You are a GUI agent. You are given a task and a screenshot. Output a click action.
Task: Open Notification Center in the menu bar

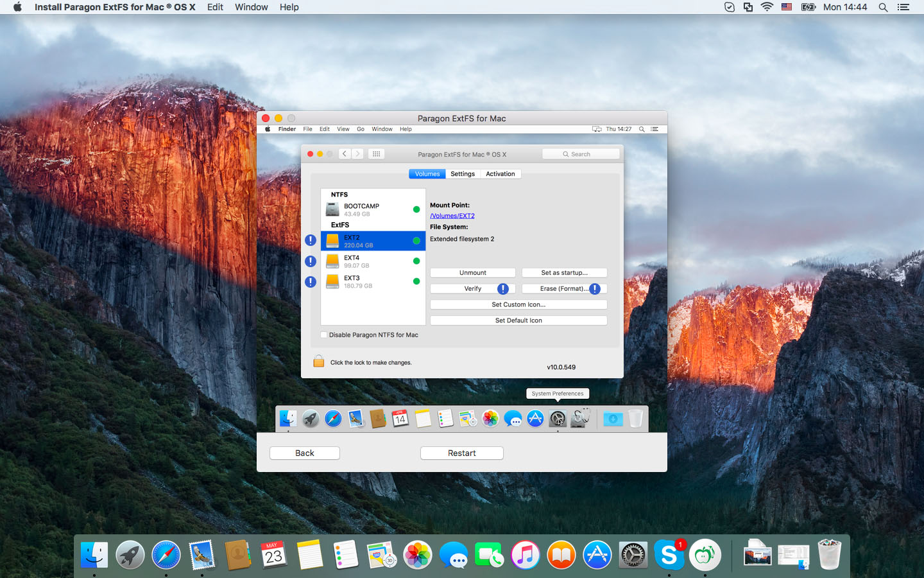903,7
